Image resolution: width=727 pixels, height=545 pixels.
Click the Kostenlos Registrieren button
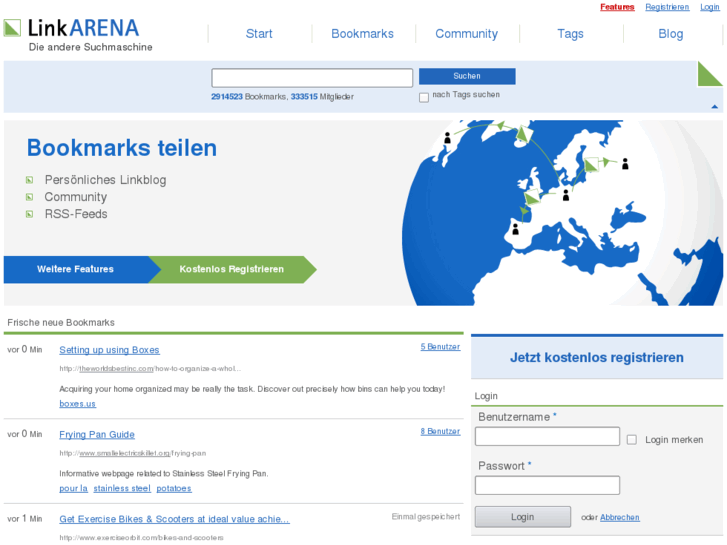[232, 269]
